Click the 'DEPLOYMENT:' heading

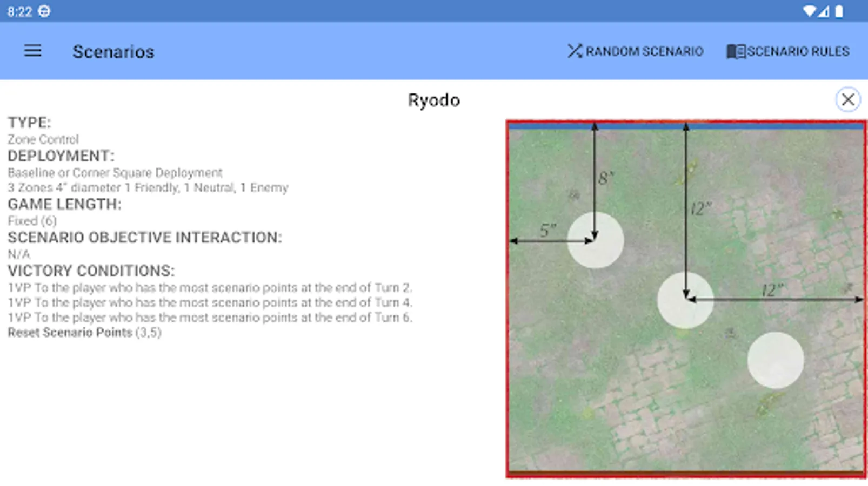(61, 156)
